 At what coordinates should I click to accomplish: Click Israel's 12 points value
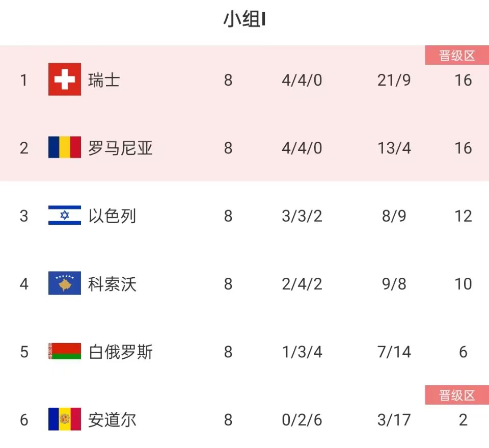click(463, 216)
